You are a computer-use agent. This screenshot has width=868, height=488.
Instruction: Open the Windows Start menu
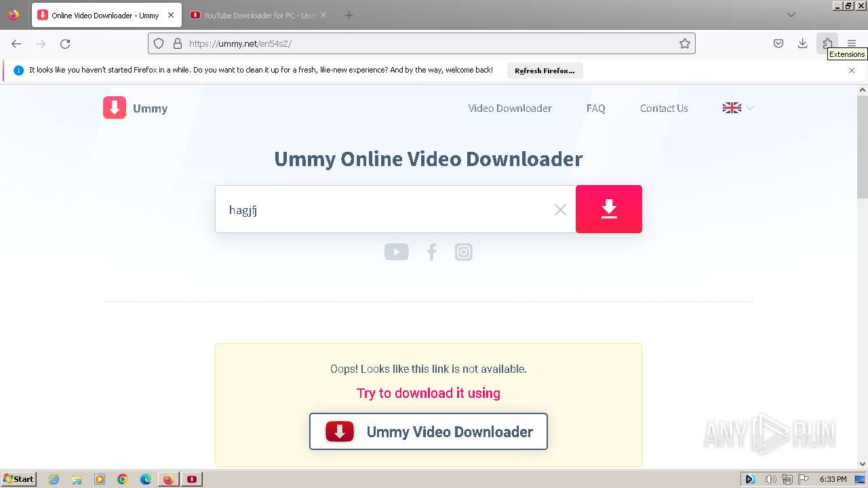pos(18,479)
